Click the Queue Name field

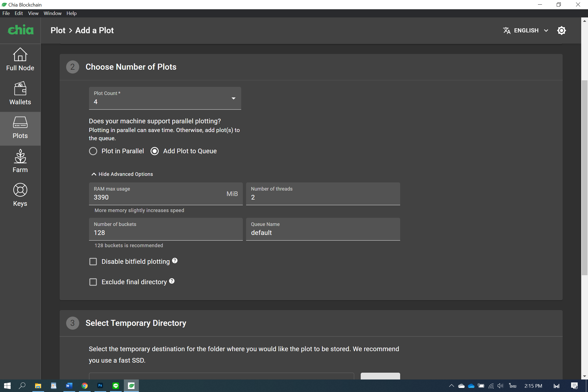(323, 229)
